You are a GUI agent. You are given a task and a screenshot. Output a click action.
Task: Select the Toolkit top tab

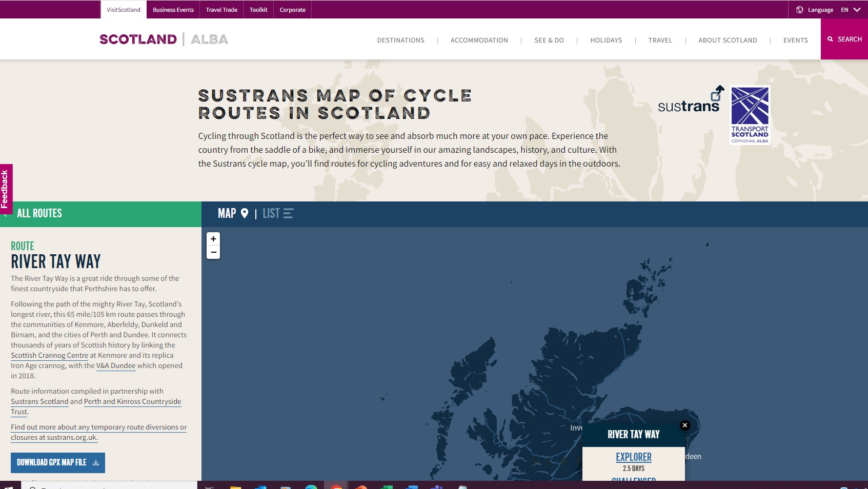click(x=258, y=10)
